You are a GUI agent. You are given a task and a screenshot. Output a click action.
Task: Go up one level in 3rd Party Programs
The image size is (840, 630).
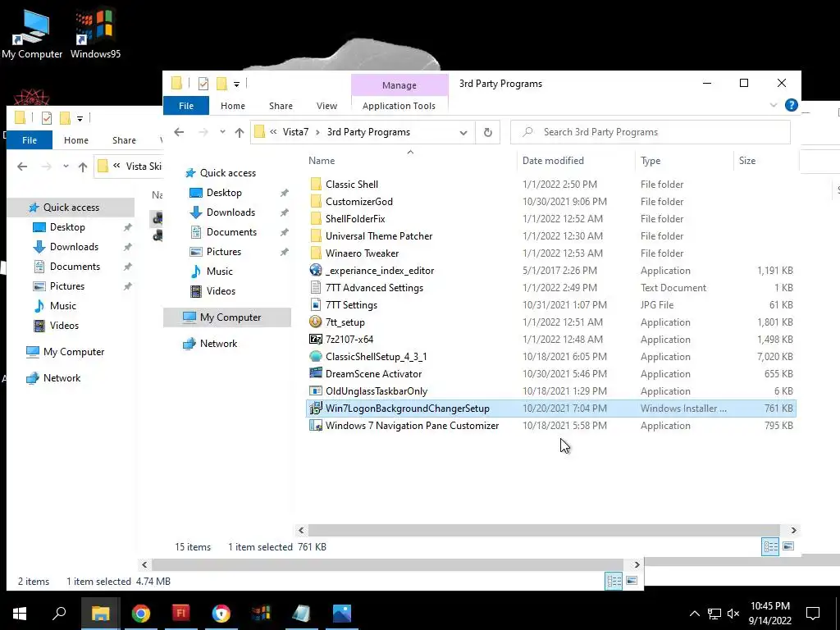[x=240, y=132]
